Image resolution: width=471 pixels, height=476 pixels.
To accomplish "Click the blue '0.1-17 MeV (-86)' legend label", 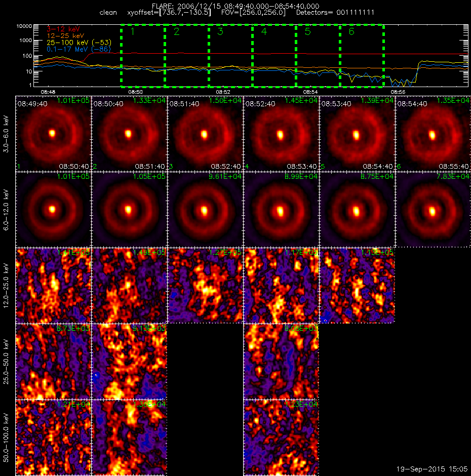I will (78, 49).
